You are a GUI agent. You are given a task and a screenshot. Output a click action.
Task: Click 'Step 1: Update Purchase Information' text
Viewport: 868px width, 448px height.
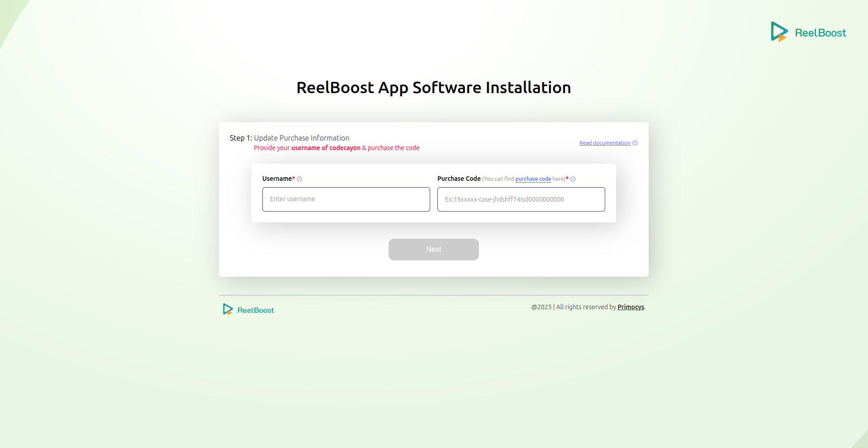point(289,138)
